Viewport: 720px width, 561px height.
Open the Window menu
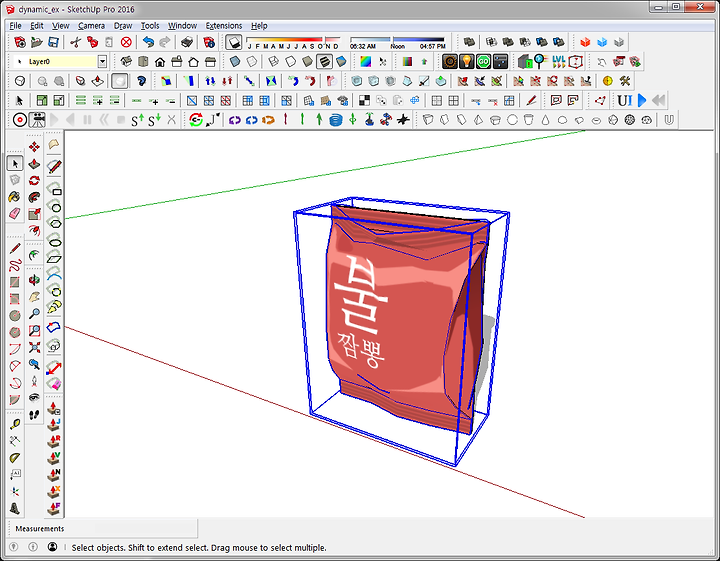point(182,26)
